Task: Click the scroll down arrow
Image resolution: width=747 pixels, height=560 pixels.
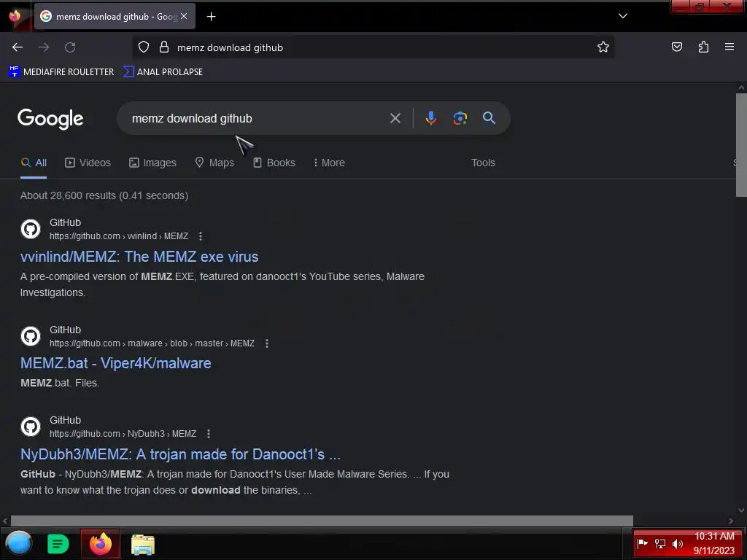Action: click(741, 510)
